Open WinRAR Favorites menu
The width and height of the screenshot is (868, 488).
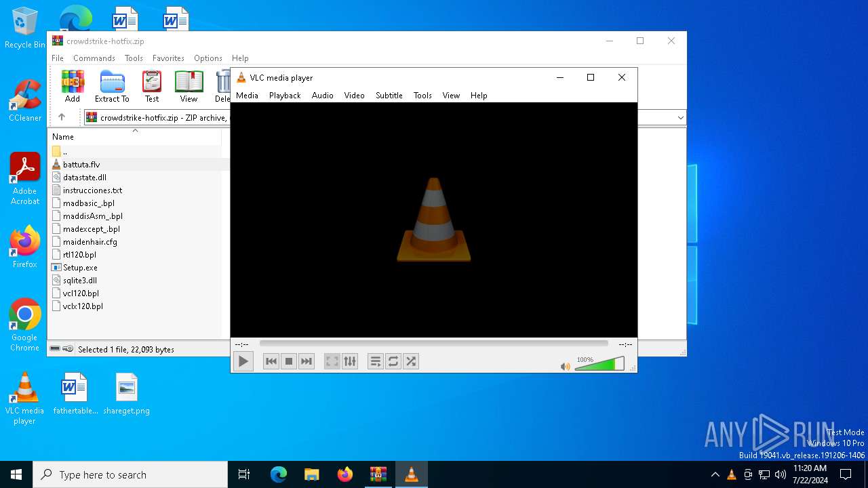(168, 58)
